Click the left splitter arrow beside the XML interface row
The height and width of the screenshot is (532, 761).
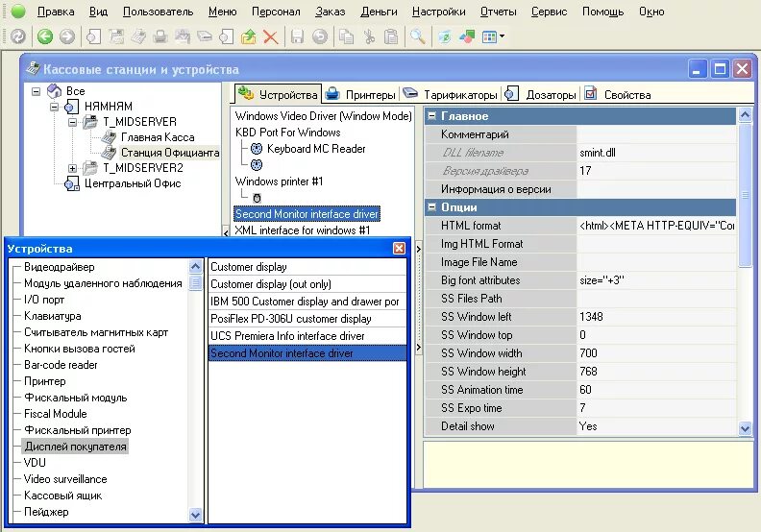pos(226,233)
